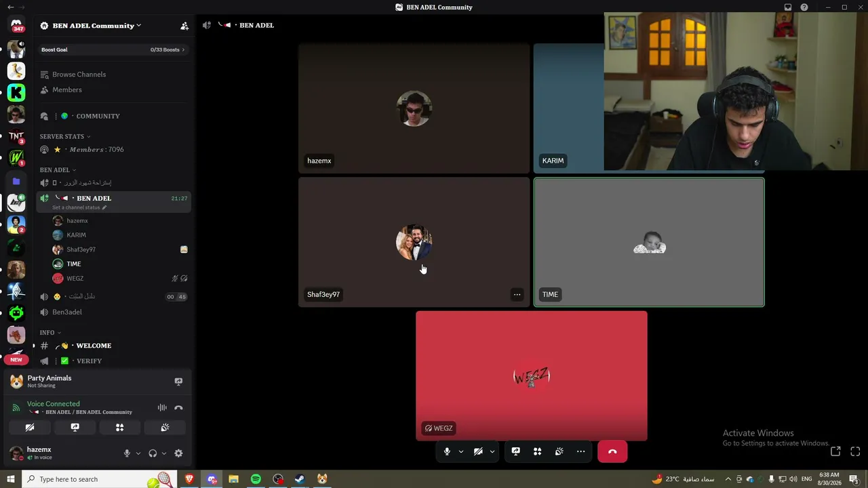Select the Ben3adel voice channel
Image resolution: width=868 pixels, height=488 pixels.
click(x=114, y=312)
